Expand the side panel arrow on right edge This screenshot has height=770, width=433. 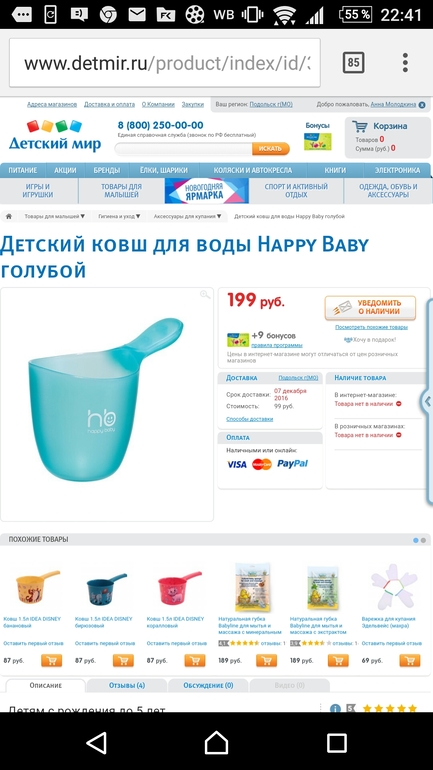[427, 402]
